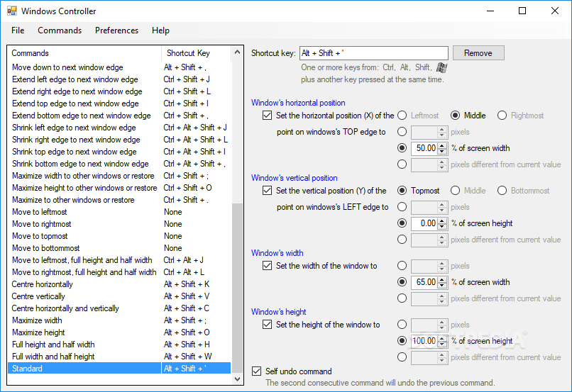Select Centre horizontally and vertically command
Image resolution: width=572 pixels, height=392 pixels.
(x=119, y=308)
